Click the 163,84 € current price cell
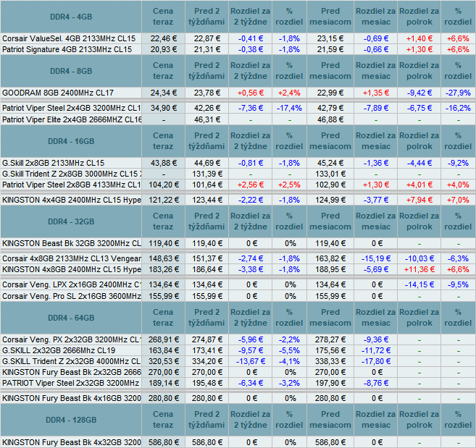 point(163,350)
